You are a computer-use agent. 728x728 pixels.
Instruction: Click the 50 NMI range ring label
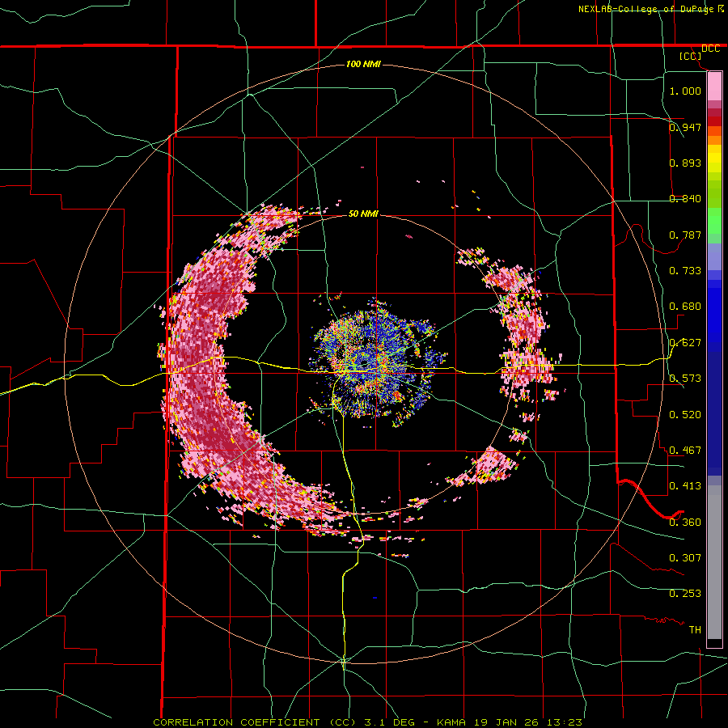tap(363, 214)
